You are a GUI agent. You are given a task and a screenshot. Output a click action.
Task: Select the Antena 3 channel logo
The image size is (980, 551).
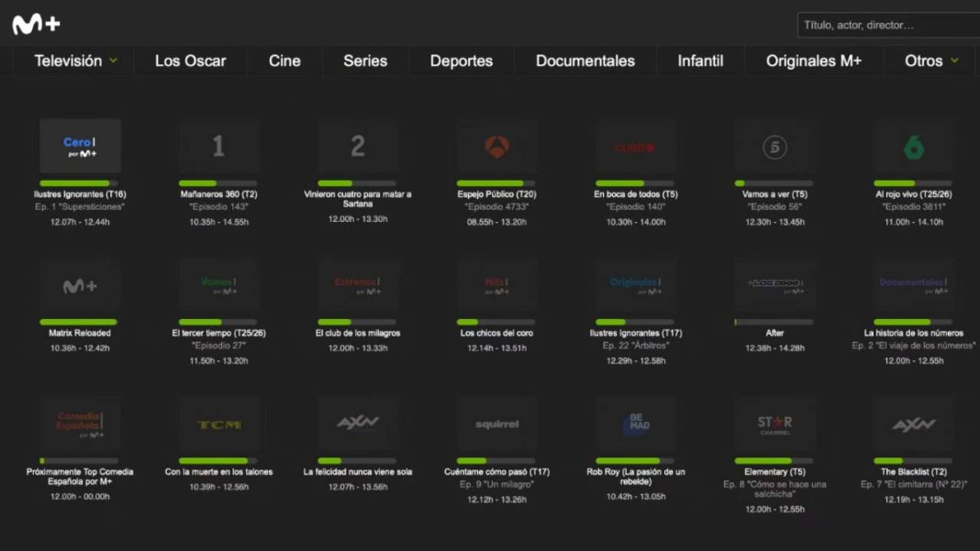click(496, 147)
